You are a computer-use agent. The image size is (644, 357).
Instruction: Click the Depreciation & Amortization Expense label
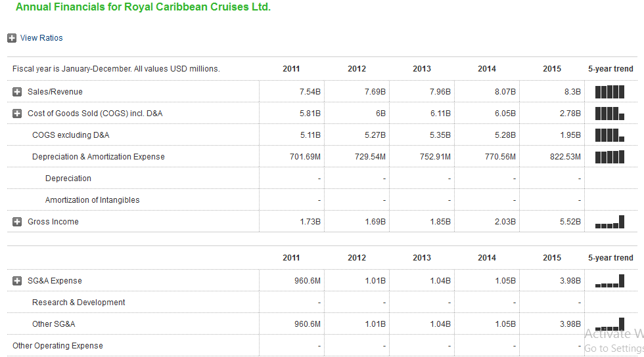click(x=98, y=157)
